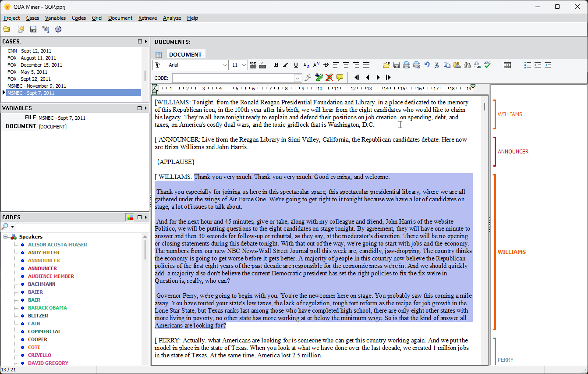588x374 pixels.
Task: Select the ALISON ACOSTA FRASER code
Action: (x=57, y=245)
